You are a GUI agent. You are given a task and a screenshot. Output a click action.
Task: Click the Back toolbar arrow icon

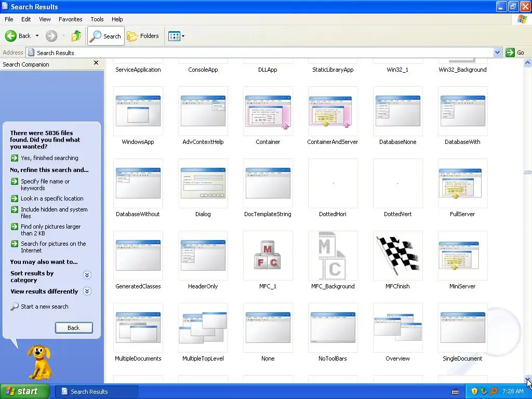pyautogui.click(x=10, y=36)
